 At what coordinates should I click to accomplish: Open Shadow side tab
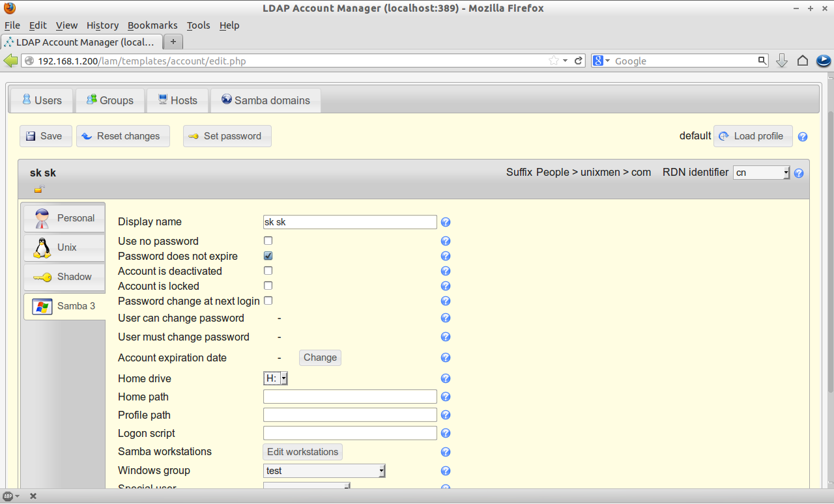point(64,277)
